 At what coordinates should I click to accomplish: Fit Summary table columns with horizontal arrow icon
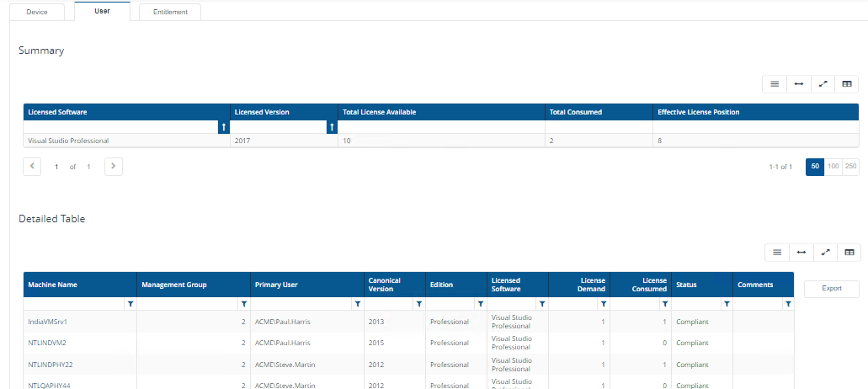click(799, 84)
